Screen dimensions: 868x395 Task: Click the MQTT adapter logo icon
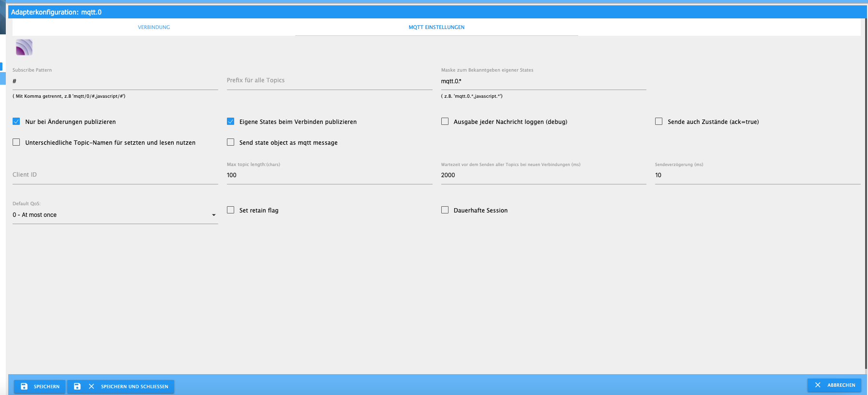24,47
